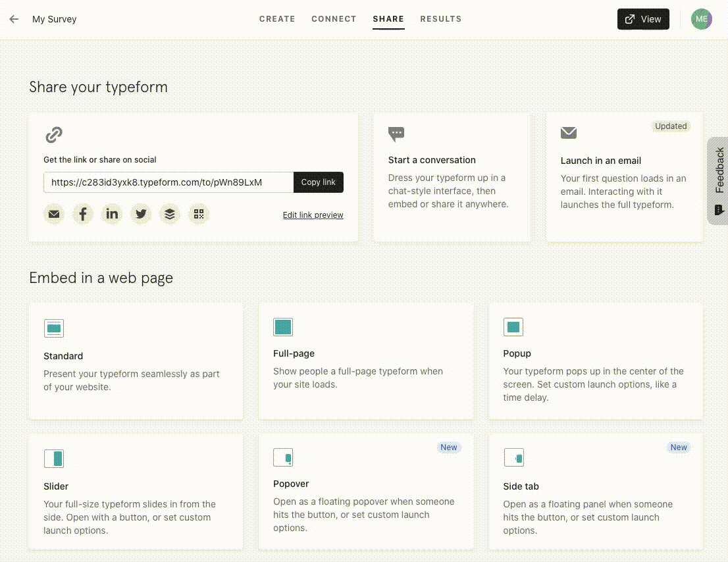Click the 'Share your typeform' heading
This screenshot has width=728, height=562.
(x=99, y=88)
